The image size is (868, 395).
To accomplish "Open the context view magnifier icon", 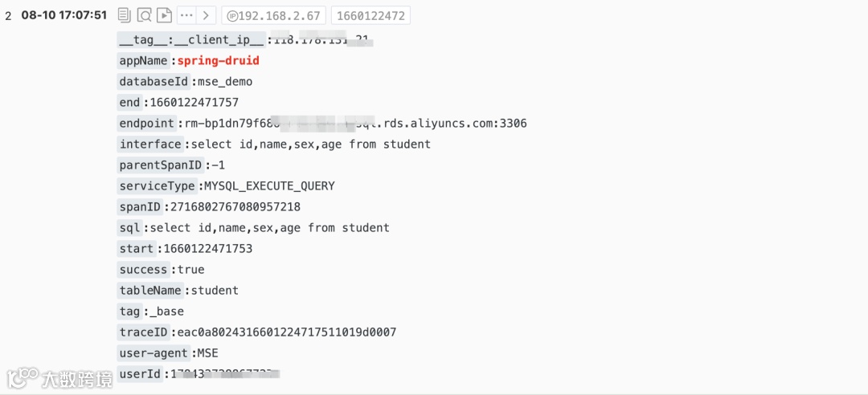I will [x=144, y=15].
